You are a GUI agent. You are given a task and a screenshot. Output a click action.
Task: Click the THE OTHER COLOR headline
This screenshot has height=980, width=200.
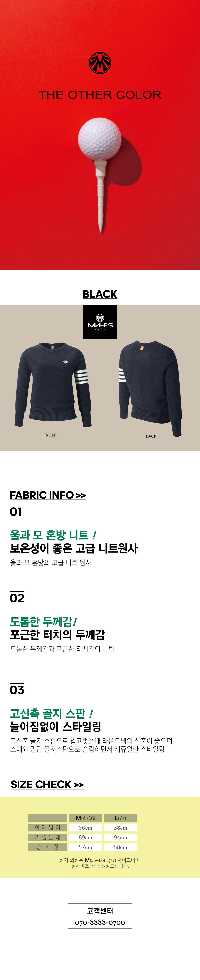(100, 95)
